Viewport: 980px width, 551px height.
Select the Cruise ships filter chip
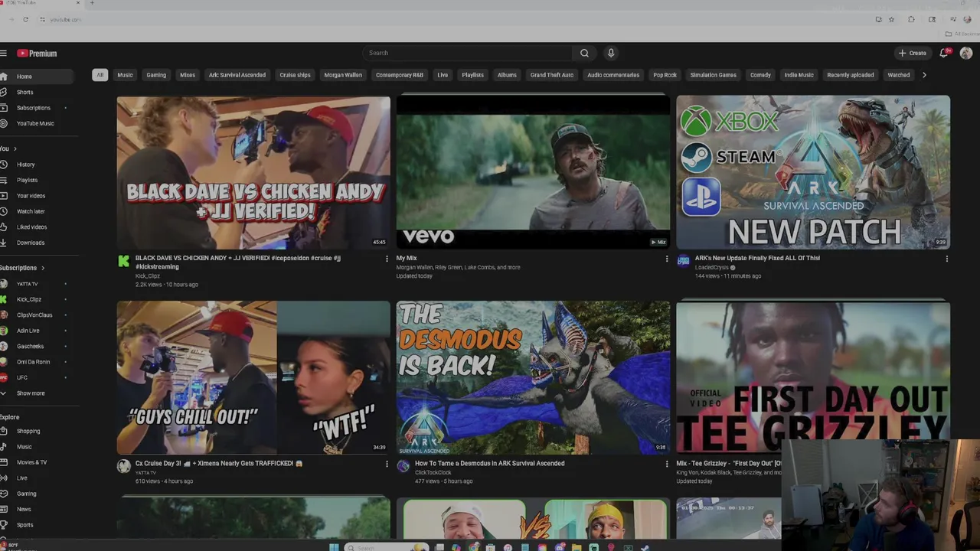point(295,75)
